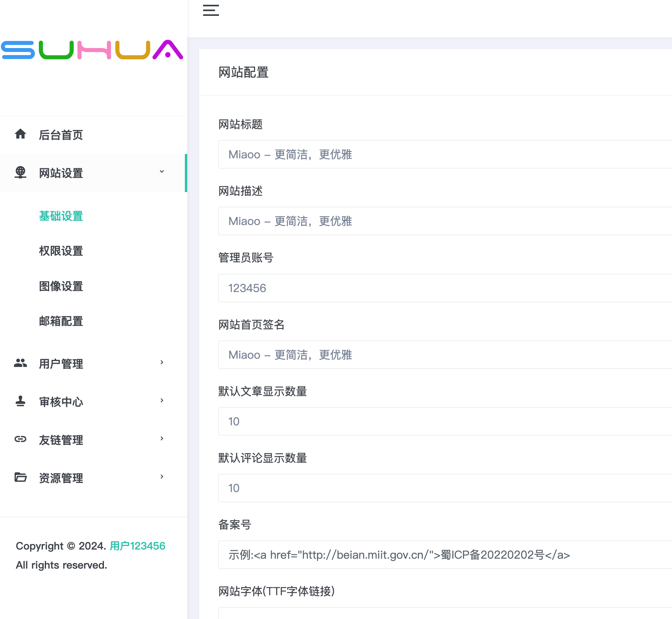672x619 pixels.
Task: Select 基础设置 submenu item
Action: coord(61,216)
